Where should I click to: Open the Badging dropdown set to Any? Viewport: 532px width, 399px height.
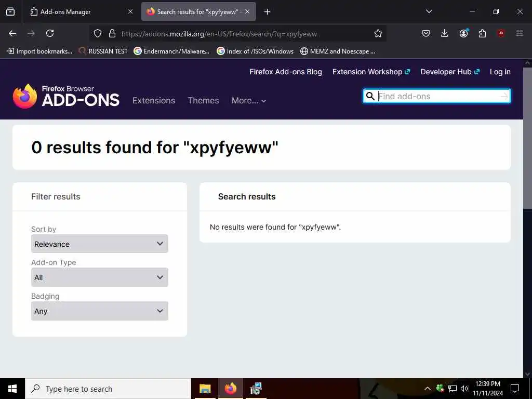[x=99, y=311]
